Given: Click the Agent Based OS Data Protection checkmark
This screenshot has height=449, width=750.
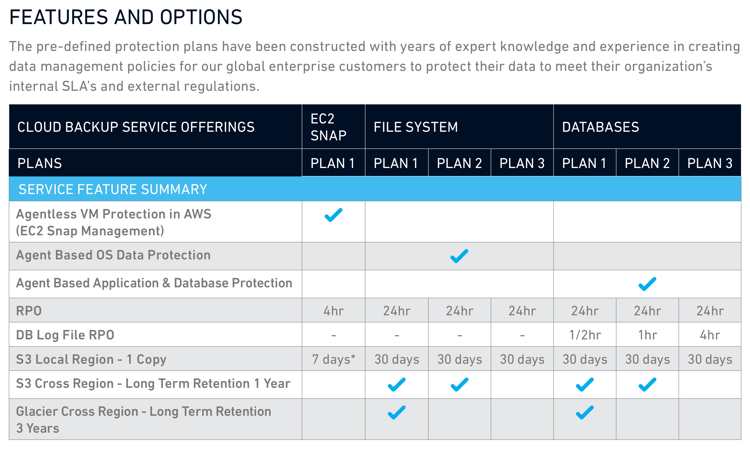Looking at the screenshot, I should (x=459, y=256).
